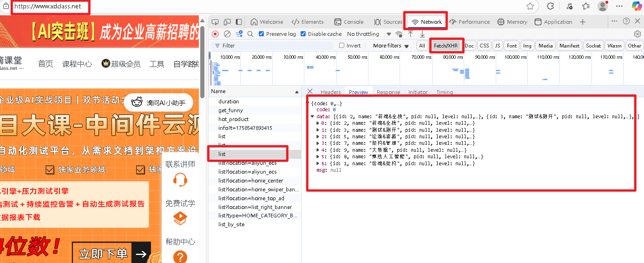Collapse the data array node
Screen dimensions: 644x263
pyautogui.click(x=312, y=116)
